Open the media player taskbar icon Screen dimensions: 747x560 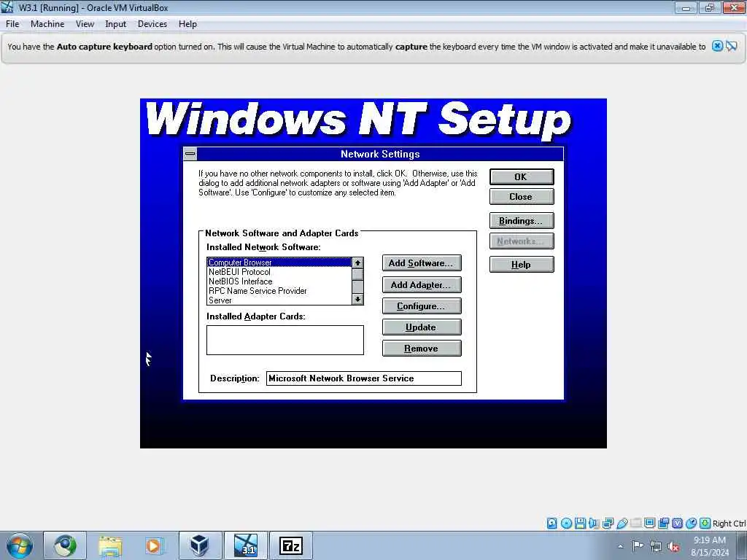click(154, 545)
